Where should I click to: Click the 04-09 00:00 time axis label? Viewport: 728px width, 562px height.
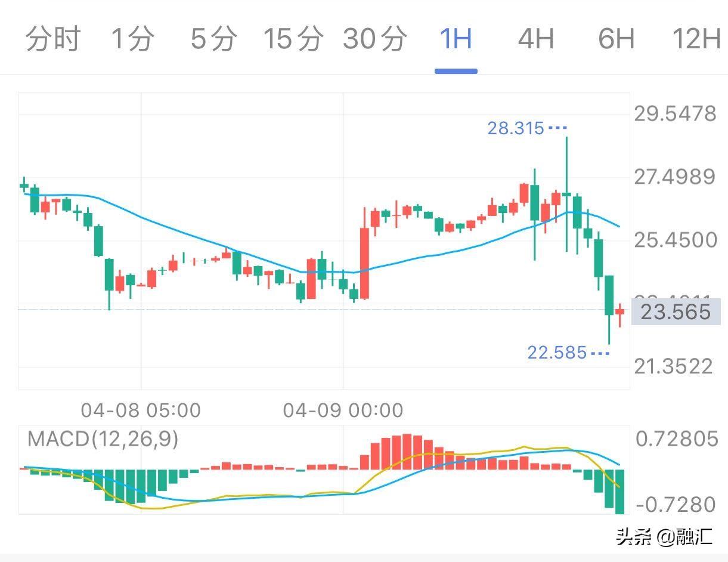343,410
